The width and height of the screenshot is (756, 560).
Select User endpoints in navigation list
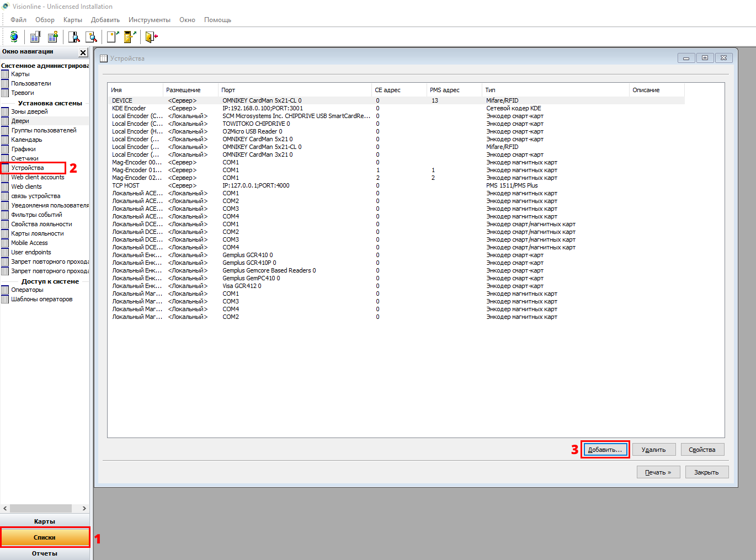(31, 252)
